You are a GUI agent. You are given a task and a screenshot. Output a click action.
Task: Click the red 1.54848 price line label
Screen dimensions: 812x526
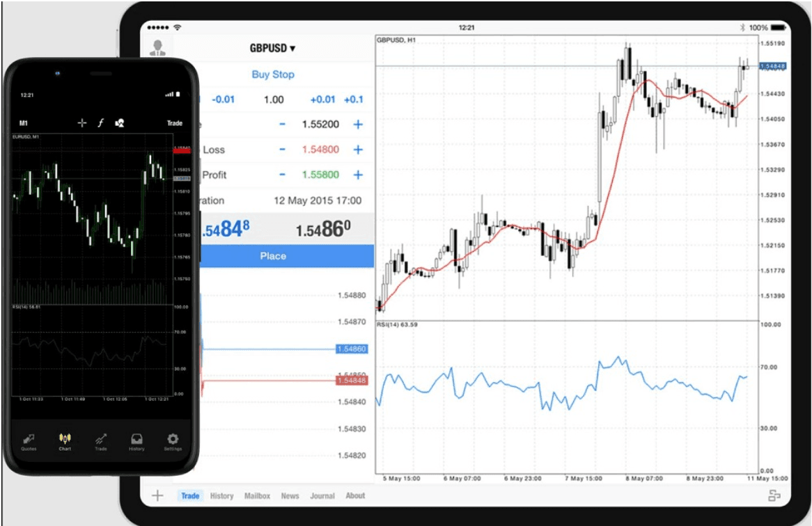[x=352, y=381]
